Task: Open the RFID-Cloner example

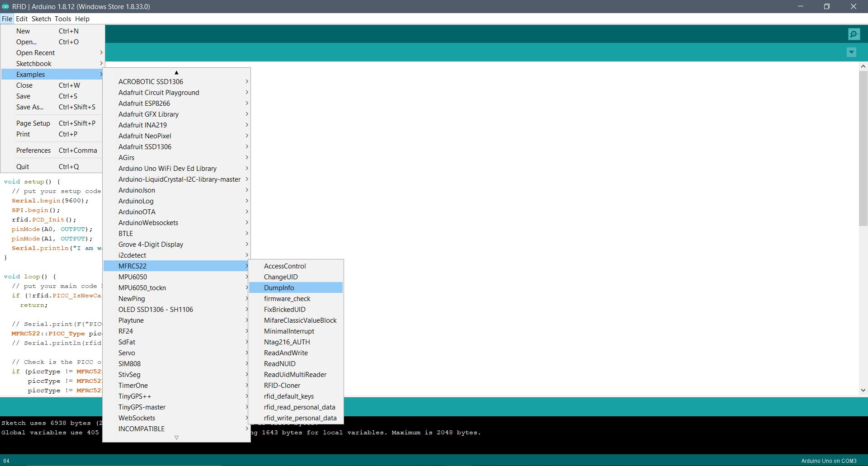Action: tap(282, 386)
